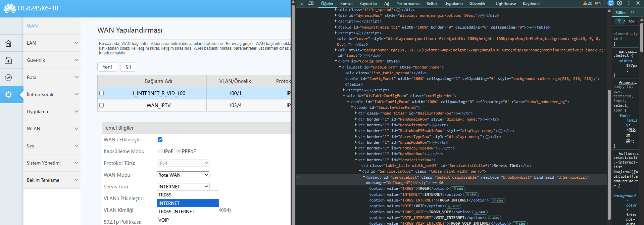The width and height of the screenshot is (644, 225).
Task: Activate the DevTools element inspector tool
Action: (301, 3)
